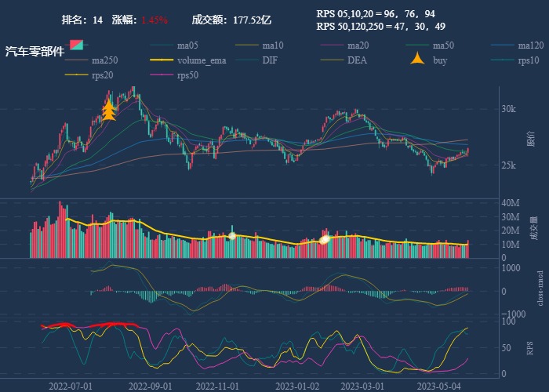Click the buy signal marker on price chart
The width and height of the screenshot is (549, 392).
[109, 110]
